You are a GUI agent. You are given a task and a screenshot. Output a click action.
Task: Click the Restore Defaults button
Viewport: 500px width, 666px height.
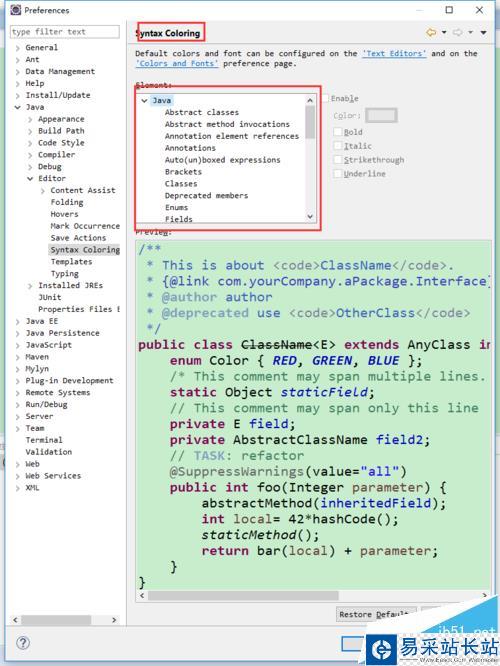tap(376, 614)
